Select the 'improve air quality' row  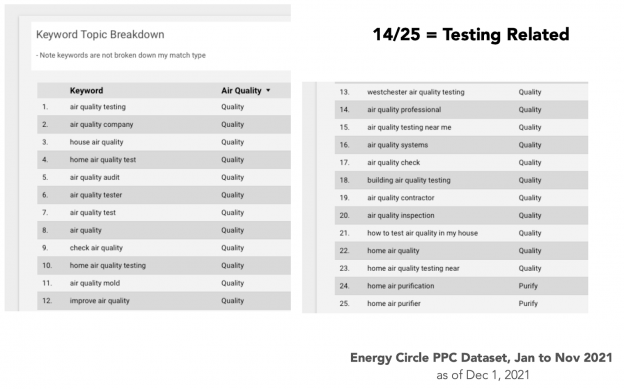[164, 301]
